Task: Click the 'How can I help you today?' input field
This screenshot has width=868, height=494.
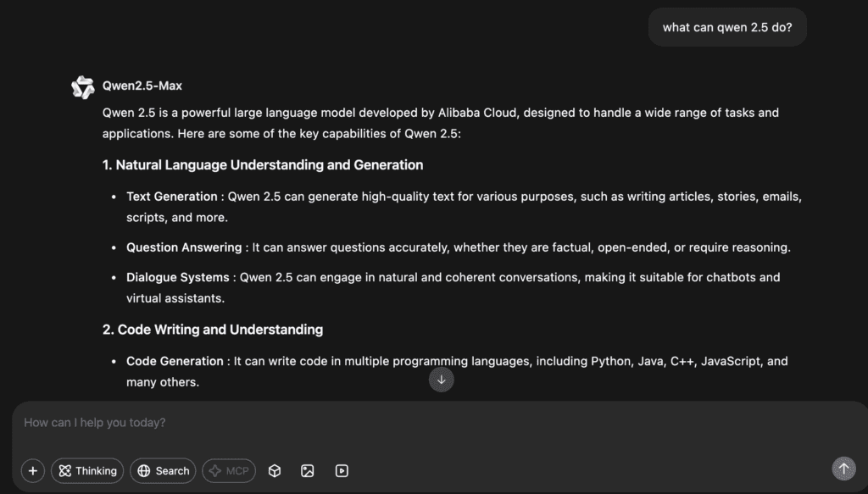Action: click(x=254, y=422)
